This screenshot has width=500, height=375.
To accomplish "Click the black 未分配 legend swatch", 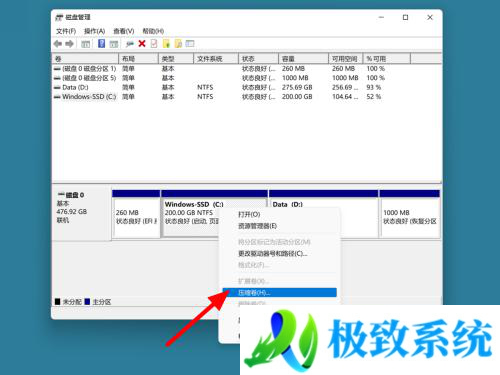I will (57, 302).
